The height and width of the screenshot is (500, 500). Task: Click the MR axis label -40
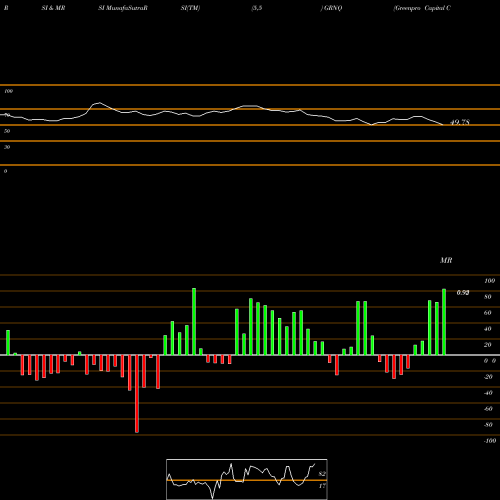pos(488,393)
